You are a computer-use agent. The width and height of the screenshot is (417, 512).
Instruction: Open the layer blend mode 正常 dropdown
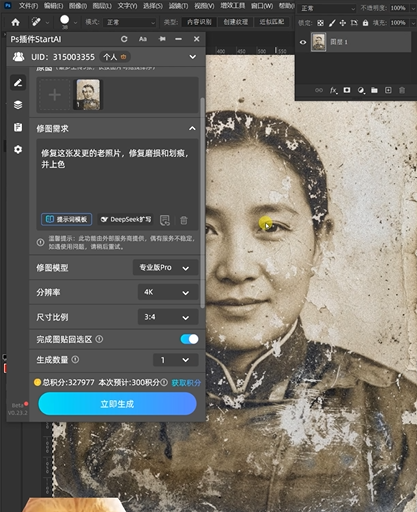coord(327,8)
